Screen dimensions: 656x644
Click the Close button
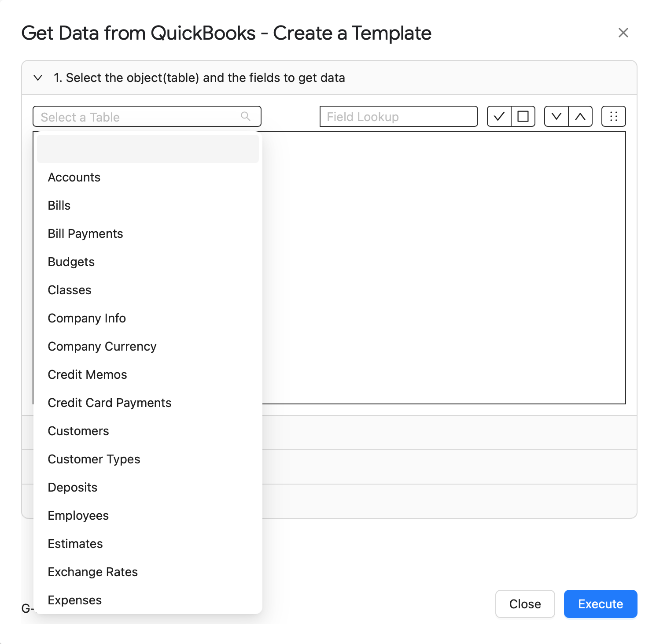(525, 604)
